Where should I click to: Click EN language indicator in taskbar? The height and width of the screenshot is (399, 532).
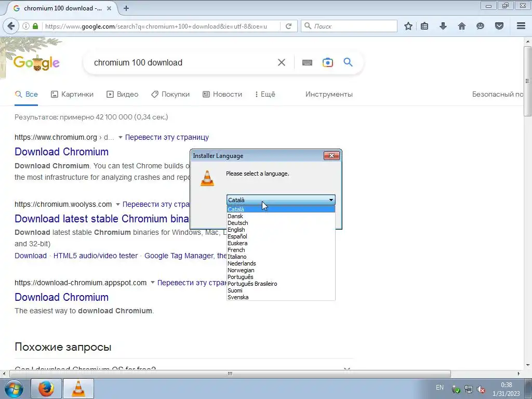coord(440,388)
